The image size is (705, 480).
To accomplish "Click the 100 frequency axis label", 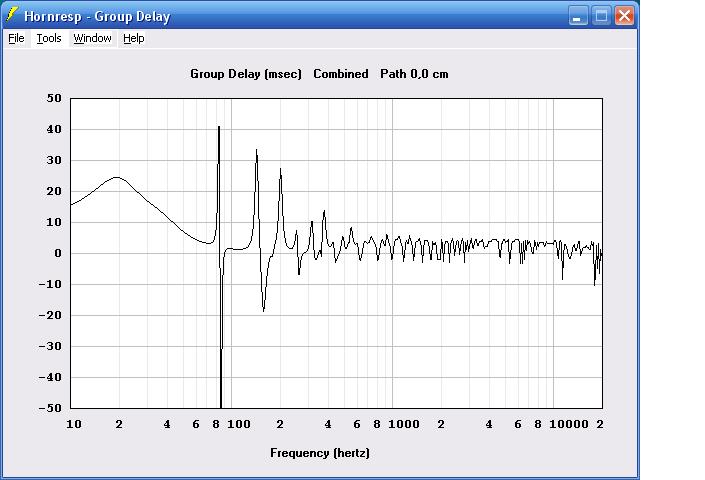I will click(x=239, y=424).
